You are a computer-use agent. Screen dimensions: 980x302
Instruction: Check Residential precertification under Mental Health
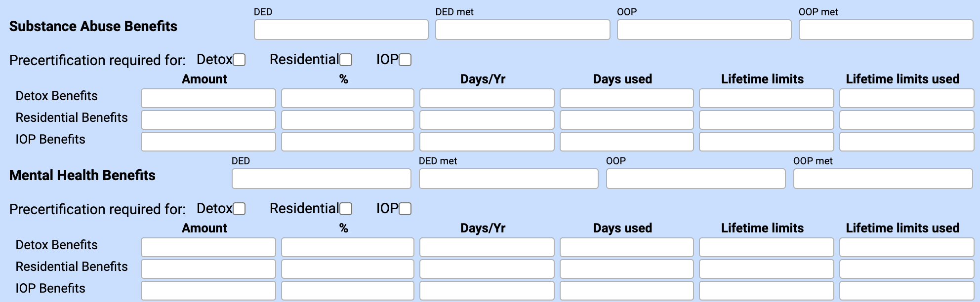[x=346, y=209]
